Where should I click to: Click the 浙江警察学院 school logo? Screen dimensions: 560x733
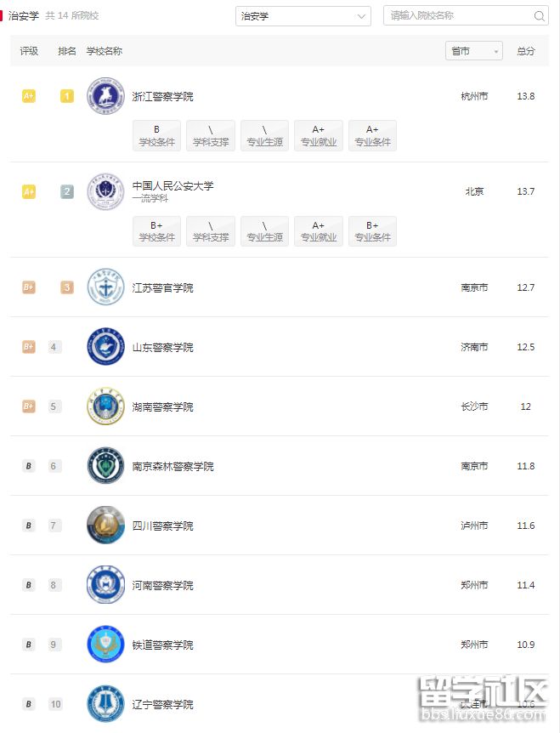pyautogui.click(x=105, y=95)
